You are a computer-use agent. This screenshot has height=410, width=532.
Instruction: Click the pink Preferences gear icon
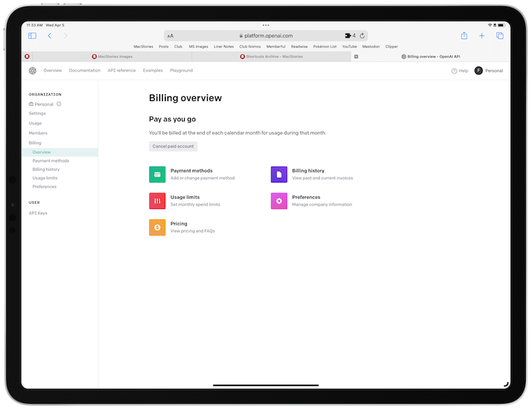[x=279, y=200]
